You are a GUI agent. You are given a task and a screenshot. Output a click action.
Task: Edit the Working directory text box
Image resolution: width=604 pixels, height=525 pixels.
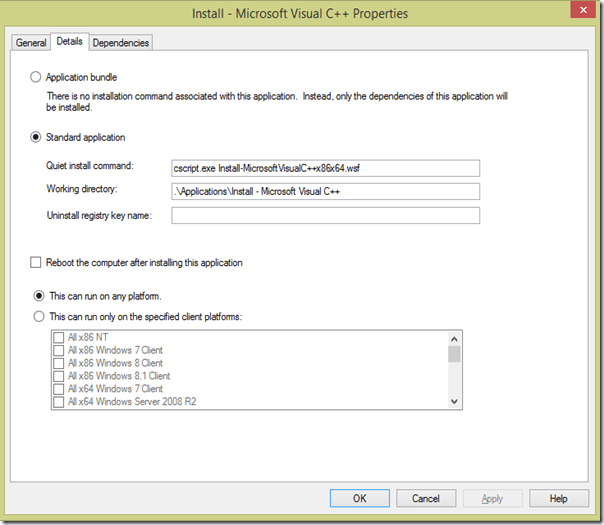(x=325, y=191)
